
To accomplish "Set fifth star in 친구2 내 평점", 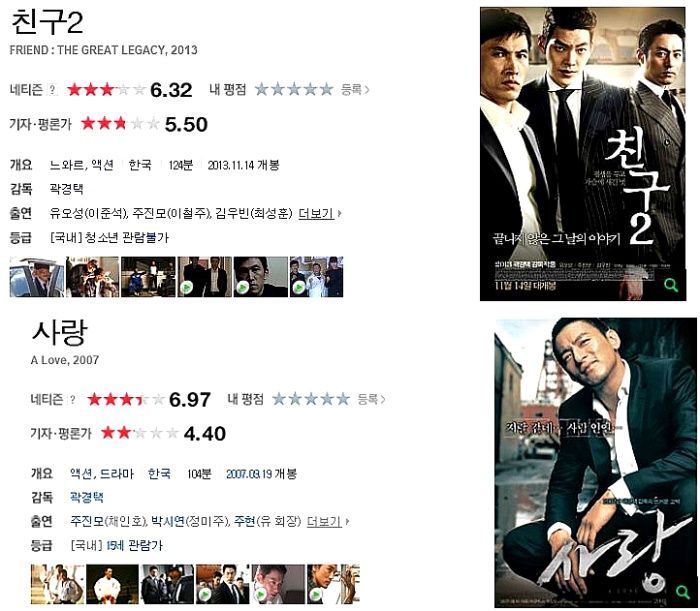I will (x=326, y=89).
